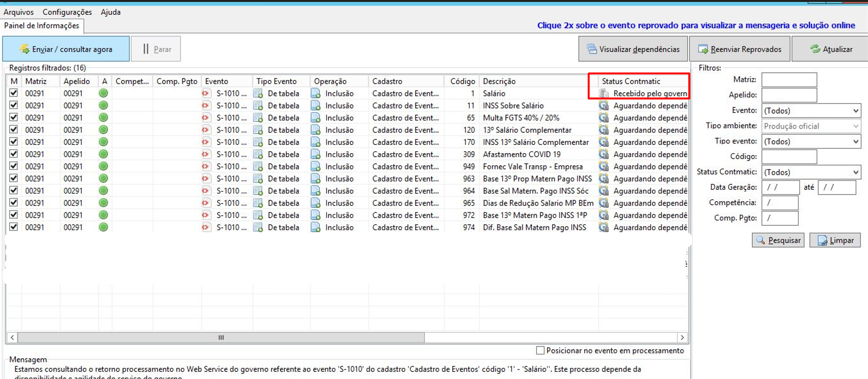Click the Comp. Pgto filter field
This screenshot has height=379, width=868.
(x=780, y=218)
